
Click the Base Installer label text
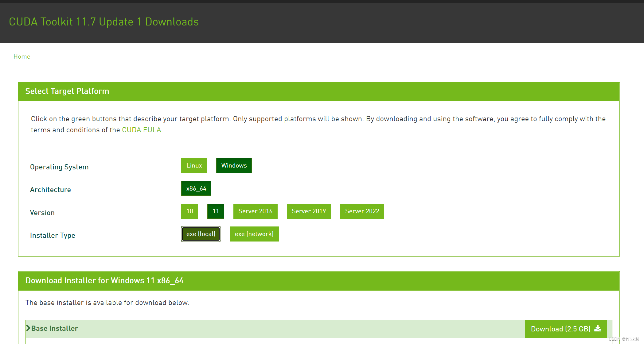tap(55, 328)
